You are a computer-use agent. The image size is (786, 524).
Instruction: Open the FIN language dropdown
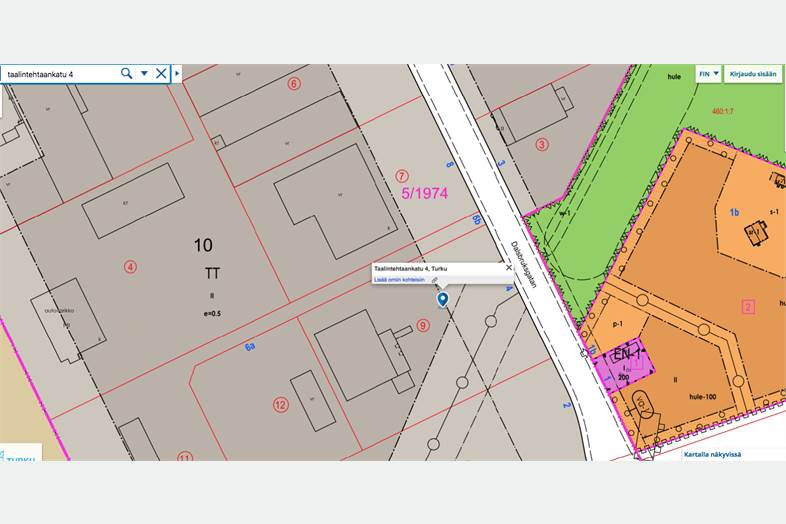tap(708, 74)
